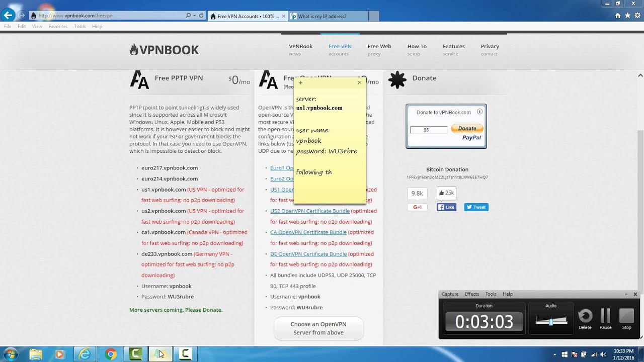Viewport: 644px width, 362px height.
Task: Switch to Internet Explorer on the taskbar
Action: pyautogui.click(x=85, y=354)
